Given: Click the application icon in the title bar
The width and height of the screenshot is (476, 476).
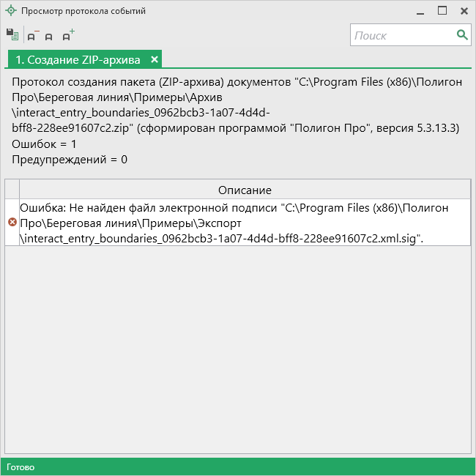Looking at the screenshot, I should point(10,11).
